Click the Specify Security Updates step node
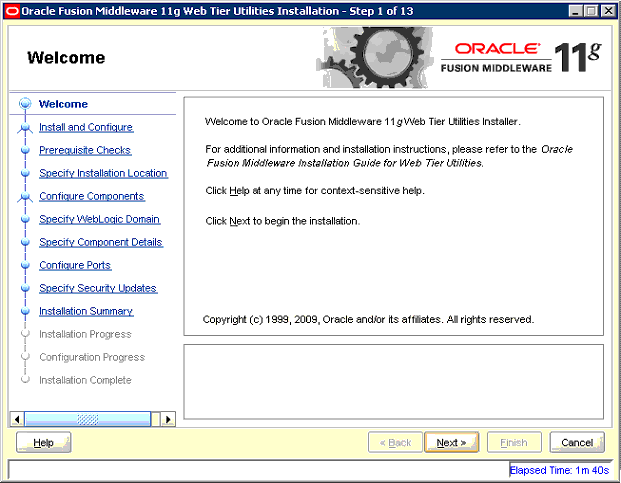621x483 pixels. [x=25, y=288]
